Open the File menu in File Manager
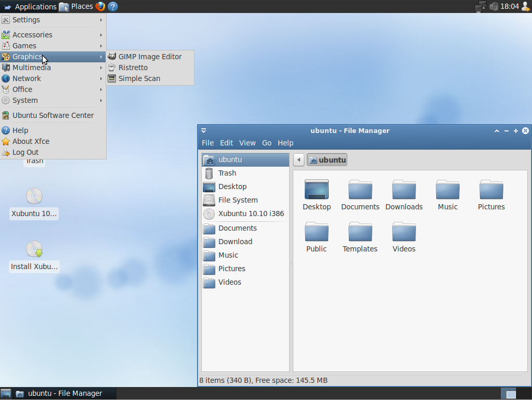The width and height of the screenshot is (532, 400). coord(207,143)
